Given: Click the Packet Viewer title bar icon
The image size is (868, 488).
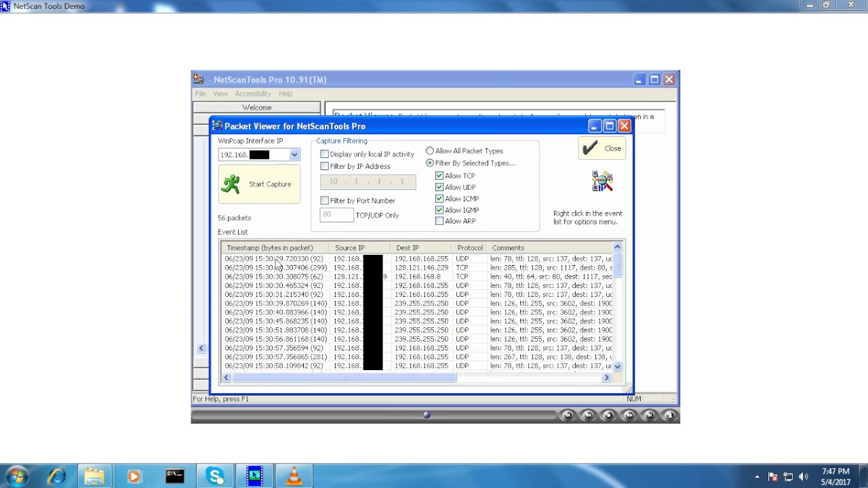Looking at the screenshot, I should (x=217, y=125).
